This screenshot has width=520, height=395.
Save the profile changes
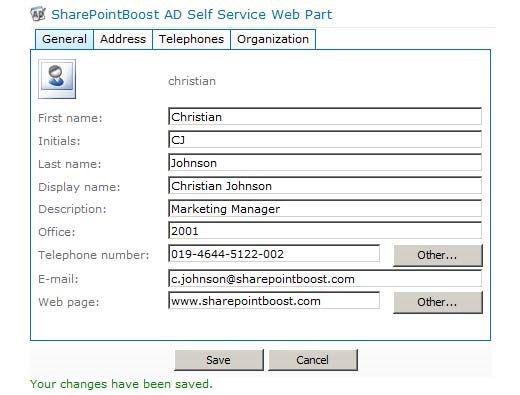point(219,360)
